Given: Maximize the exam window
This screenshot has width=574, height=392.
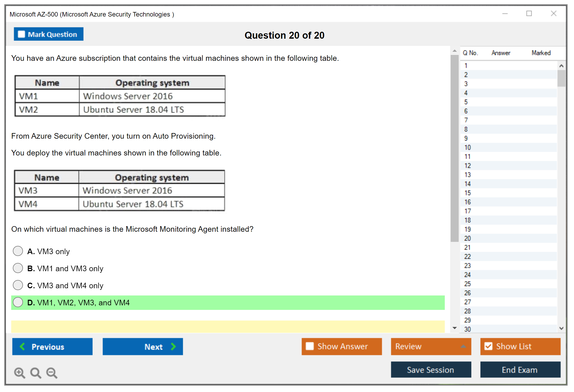Looking at the screenshot, I should coord(529,14).
